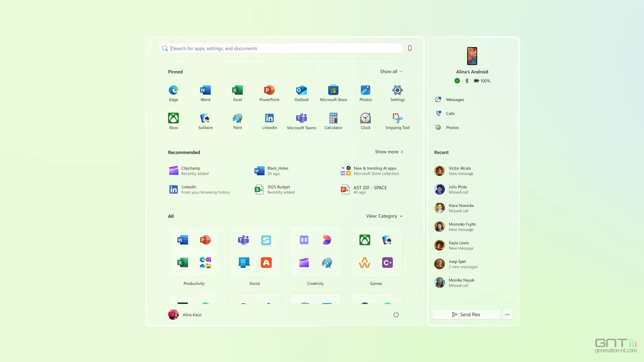Screen dimensions: 644x362
Task: Open Microsoft Store from Pinned
Action: (333, 93)
